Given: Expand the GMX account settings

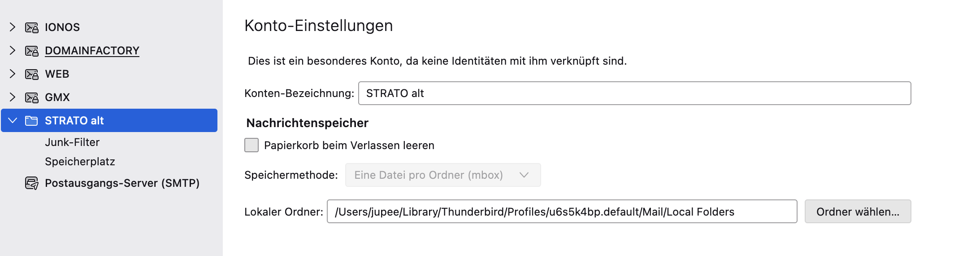Looking at the screenshot, I should point(13,97).
